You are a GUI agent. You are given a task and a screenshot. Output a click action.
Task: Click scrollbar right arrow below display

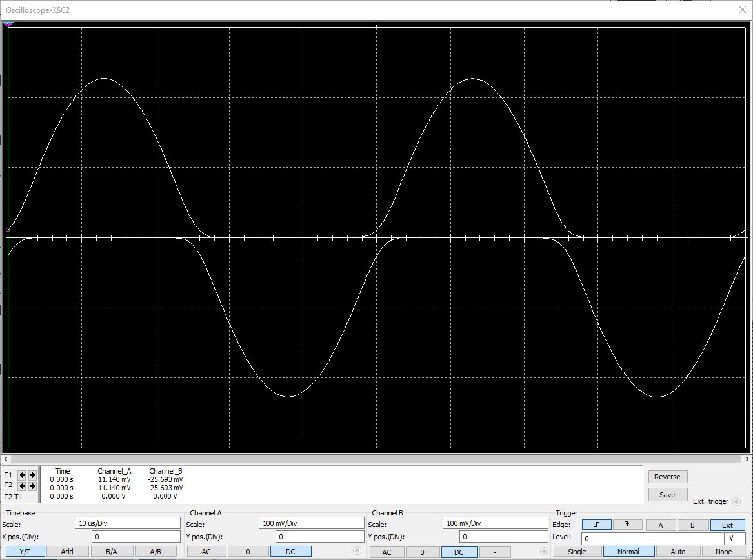click(x=747, y=459)
